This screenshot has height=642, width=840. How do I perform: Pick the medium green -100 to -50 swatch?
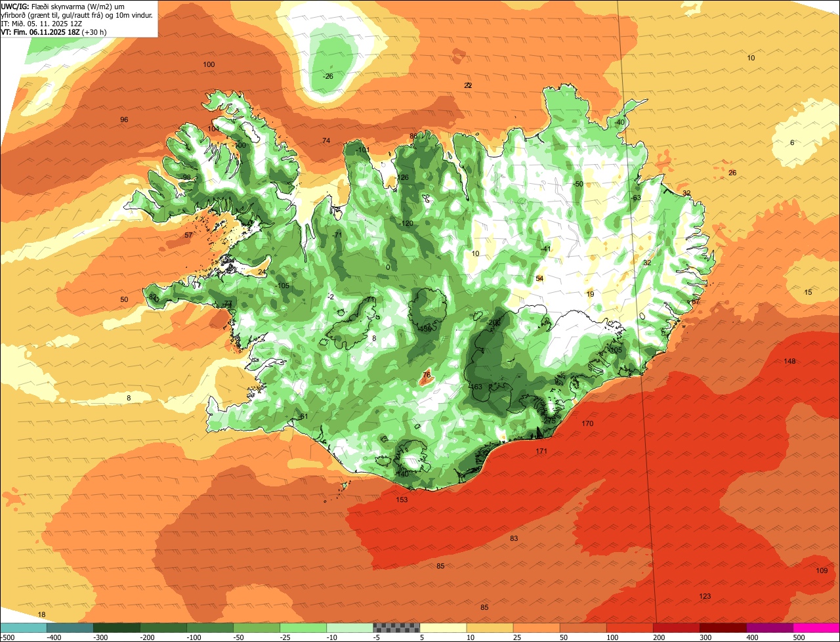[210, 628]
